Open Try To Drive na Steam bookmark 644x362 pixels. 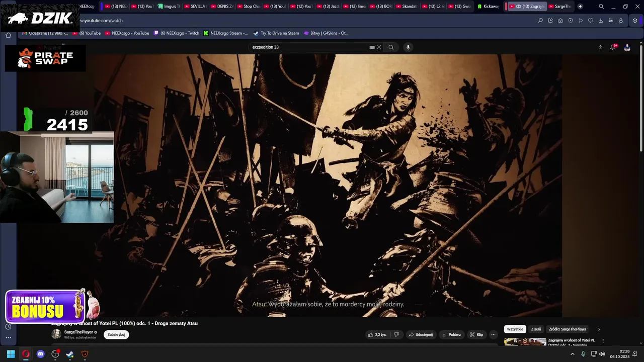(276, 33)
